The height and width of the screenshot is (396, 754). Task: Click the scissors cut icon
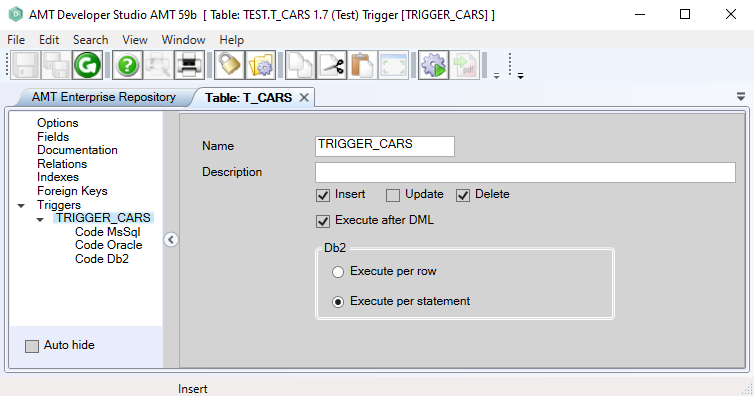331,65
